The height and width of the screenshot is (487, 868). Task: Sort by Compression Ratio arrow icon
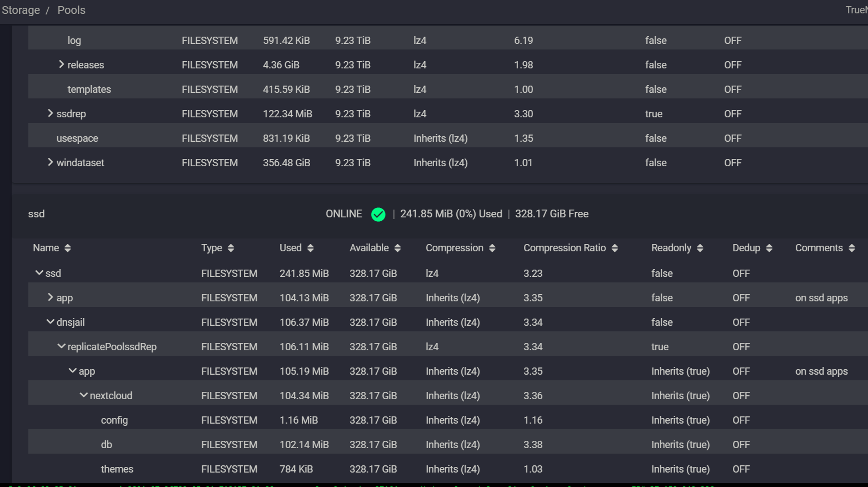tap(615, 248)
